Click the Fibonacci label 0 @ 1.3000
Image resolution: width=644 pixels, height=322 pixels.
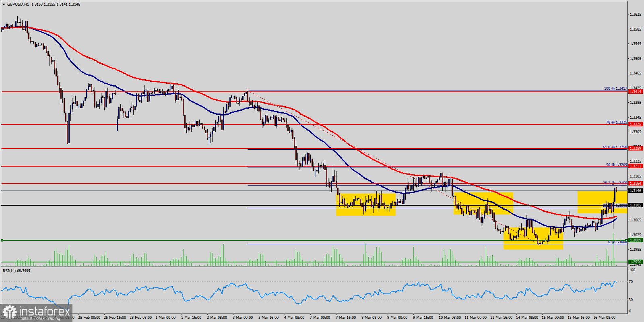(x=617, y=242)
